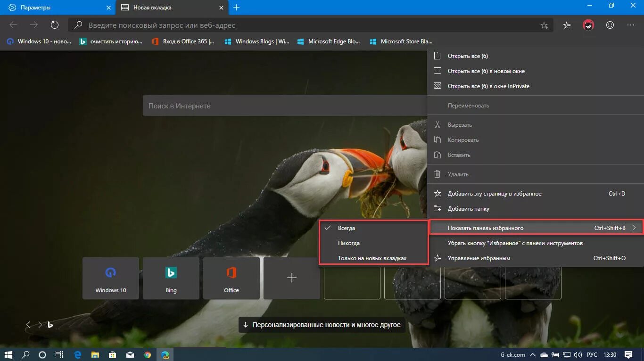644x361 pixels.
Task: Launch legacy Edge from taskbar
Action: [78, 354]
